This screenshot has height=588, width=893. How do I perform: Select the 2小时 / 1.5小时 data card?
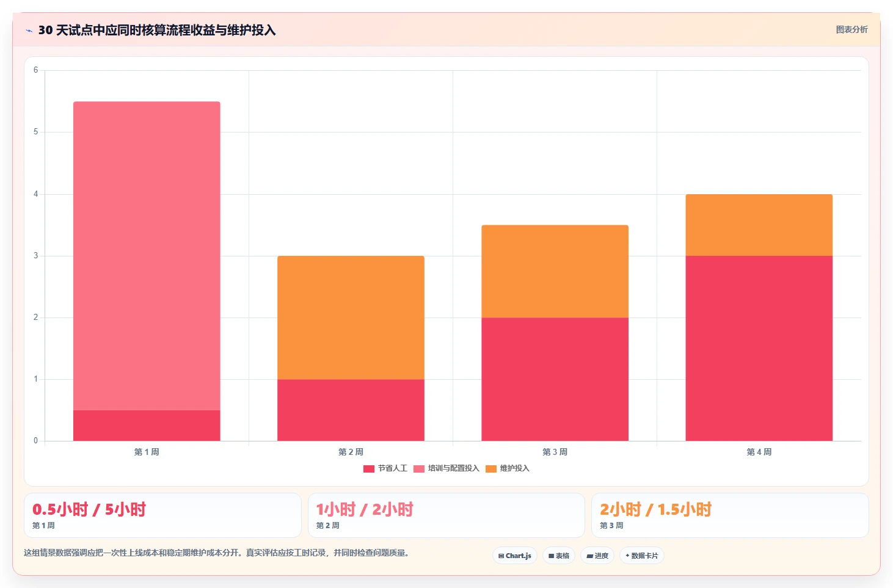click(730, 515)
